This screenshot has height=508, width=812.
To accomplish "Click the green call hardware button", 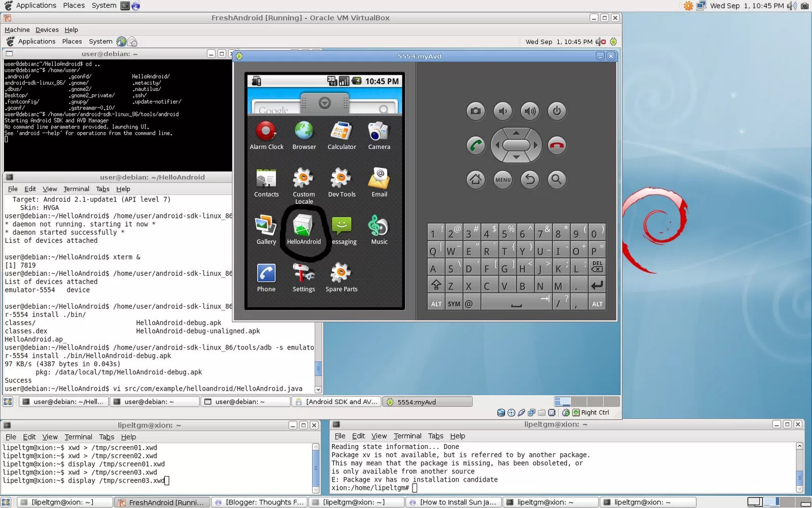I will [x=476, y=145].
